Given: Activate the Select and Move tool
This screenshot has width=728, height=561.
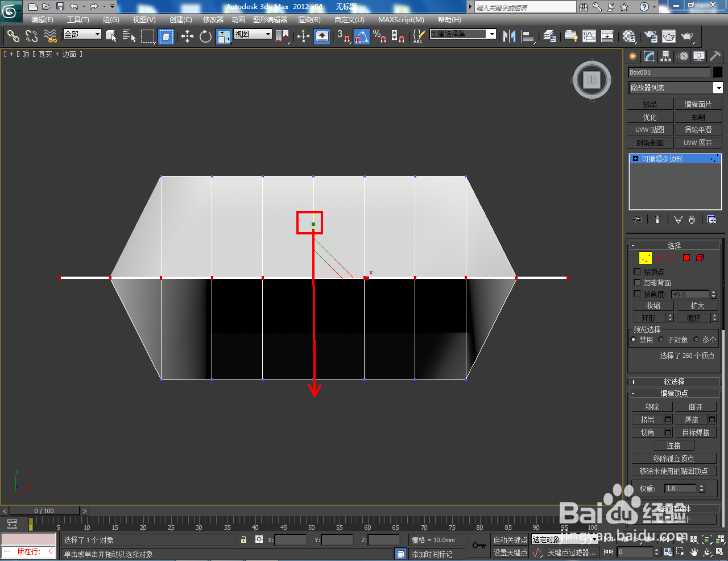Looking at the screenshot, I should [187, 36].
